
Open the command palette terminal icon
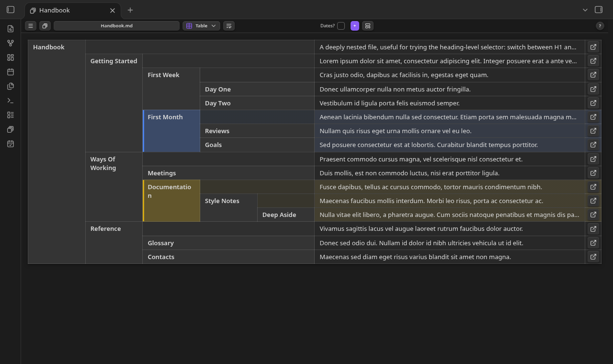(x=11, y=101)
